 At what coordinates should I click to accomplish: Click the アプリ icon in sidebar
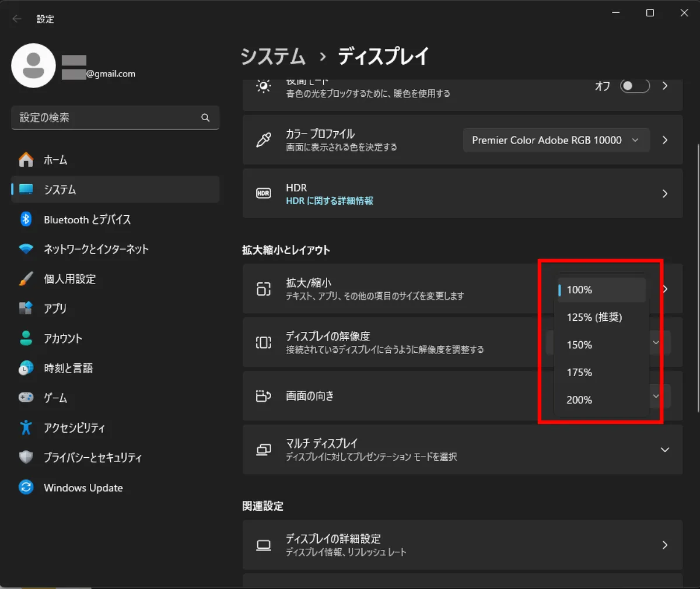pyautogui.click(x=26, y=308)
